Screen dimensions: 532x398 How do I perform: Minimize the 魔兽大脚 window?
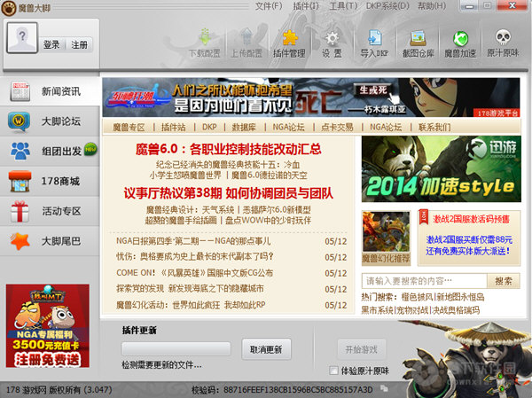pos(470,6)
